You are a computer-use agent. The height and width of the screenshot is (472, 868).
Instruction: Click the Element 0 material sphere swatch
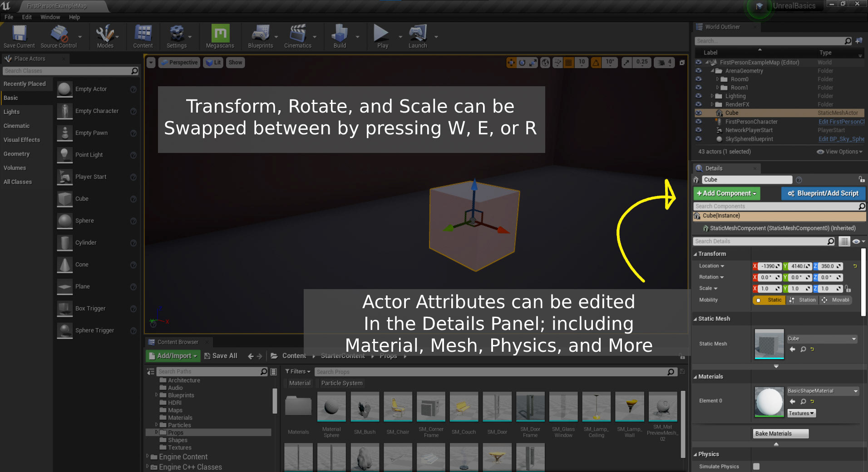coord(769,402)
